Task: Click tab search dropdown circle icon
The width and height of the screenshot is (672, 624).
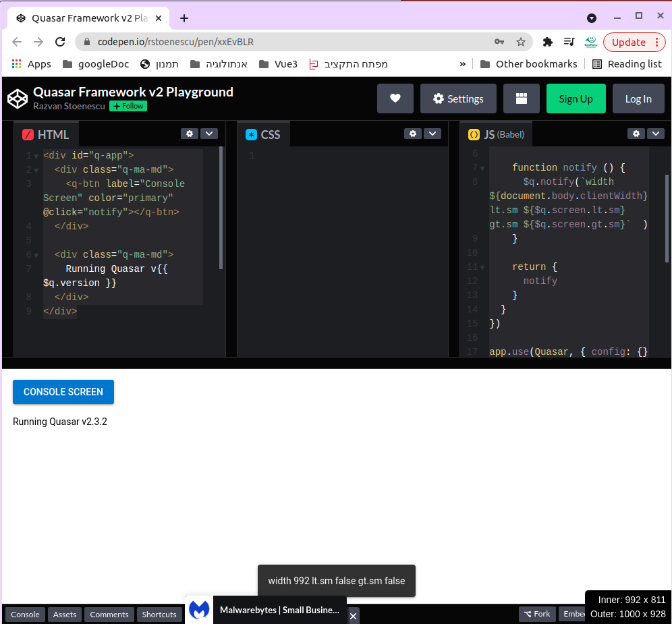Action: [592, 18]
